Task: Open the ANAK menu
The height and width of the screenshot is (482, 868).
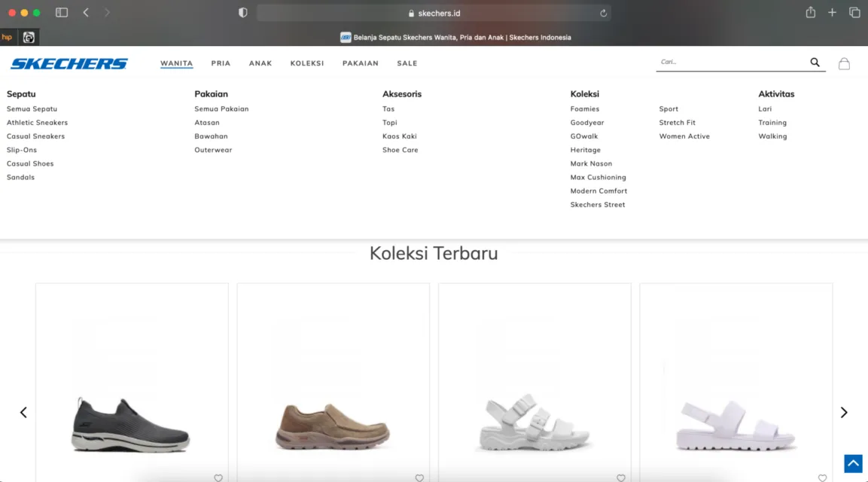Action: click(x=260, y=63)
